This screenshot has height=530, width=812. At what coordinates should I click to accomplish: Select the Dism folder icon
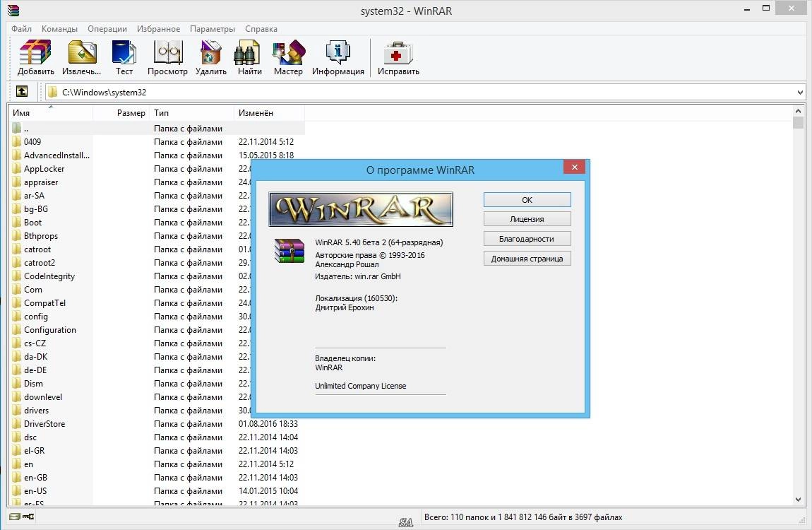coord(16,384)
